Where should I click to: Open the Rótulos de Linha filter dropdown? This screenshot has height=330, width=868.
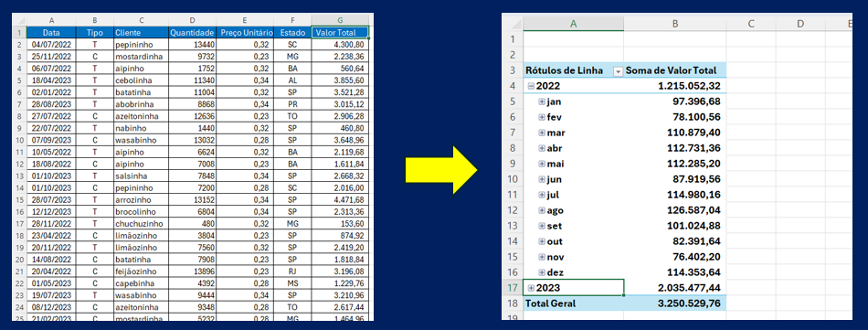618,71
